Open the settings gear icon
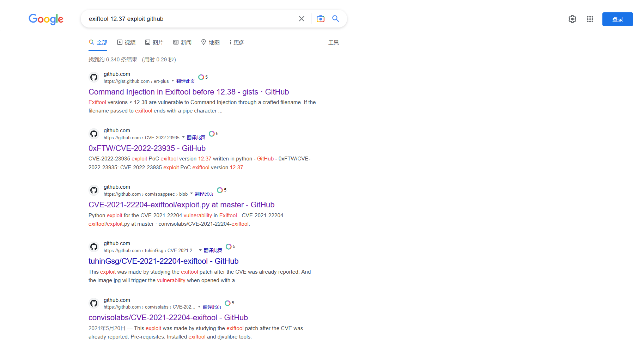 (572, 19)
